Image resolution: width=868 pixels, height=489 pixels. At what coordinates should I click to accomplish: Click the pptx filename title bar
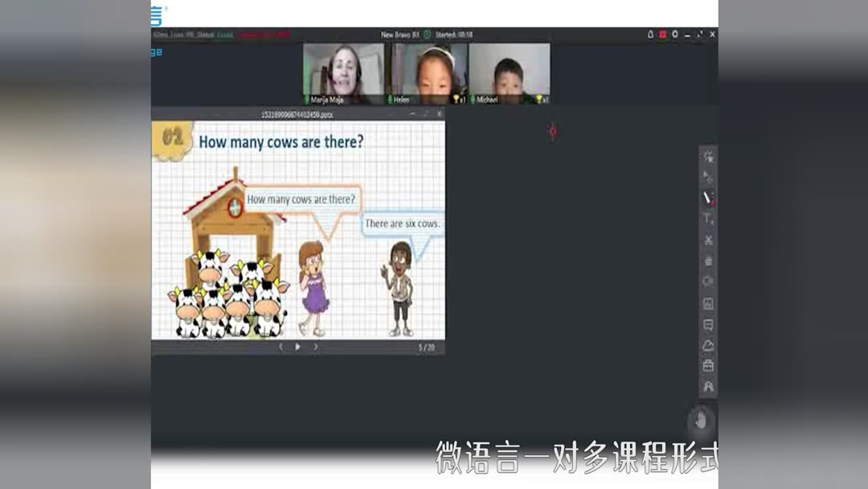point(297,115)
